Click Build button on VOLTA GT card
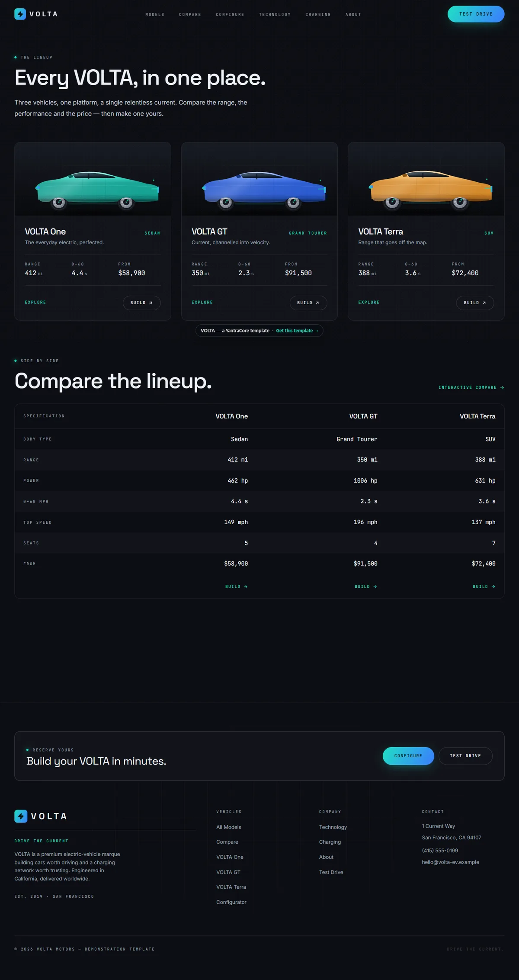This screenshot has height=980, width=519. pos(308,303)
